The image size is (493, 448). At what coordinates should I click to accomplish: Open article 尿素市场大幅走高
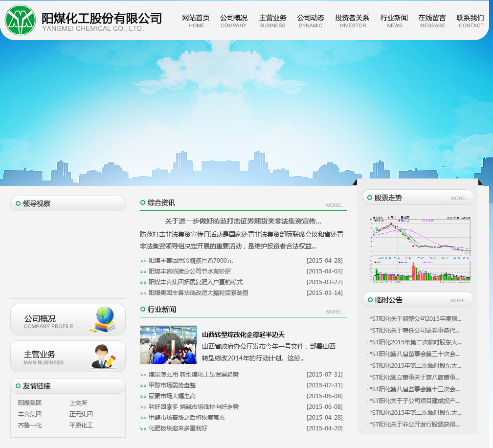(172, 396)
